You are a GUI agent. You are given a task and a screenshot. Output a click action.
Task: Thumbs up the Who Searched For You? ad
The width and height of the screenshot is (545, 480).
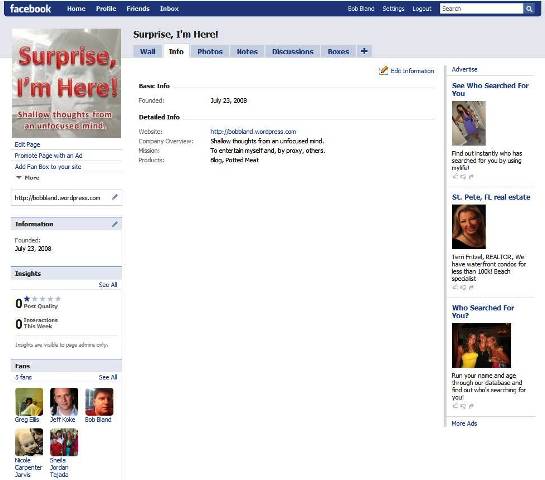pyautogui.click(x=455, y=406)
